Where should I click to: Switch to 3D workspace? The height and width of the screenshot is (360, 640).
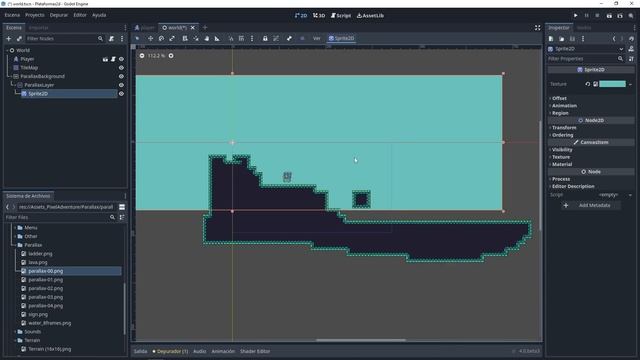[319, 16]
